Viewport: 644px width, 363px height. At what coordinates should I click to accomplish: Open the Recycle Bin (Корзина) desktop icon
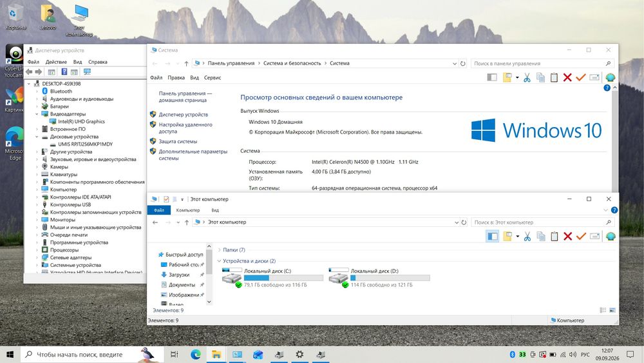point(15,17)
